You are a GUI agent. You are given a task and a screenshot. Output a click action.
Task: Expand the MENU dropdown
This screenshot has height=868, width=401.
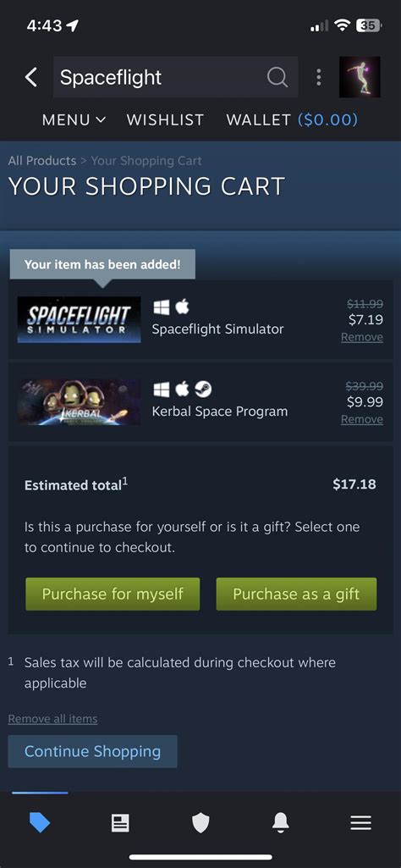[74, 119]
